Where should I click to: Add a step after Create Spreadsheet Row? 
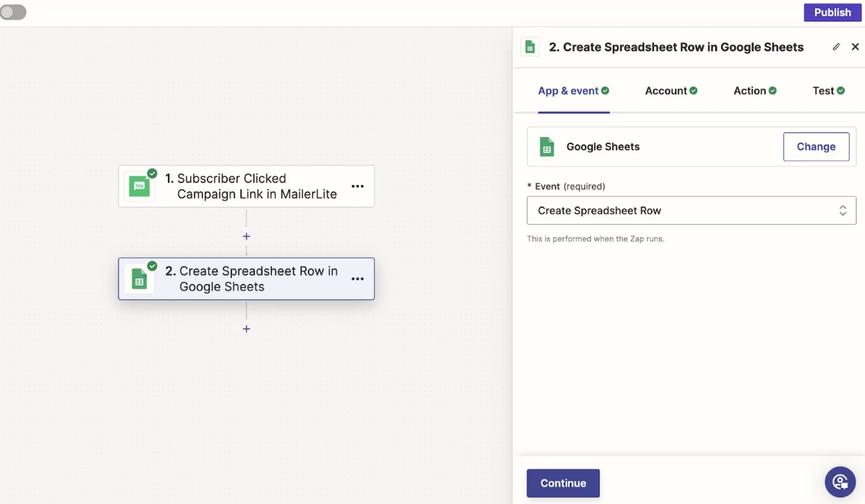[x=247, y=329]
